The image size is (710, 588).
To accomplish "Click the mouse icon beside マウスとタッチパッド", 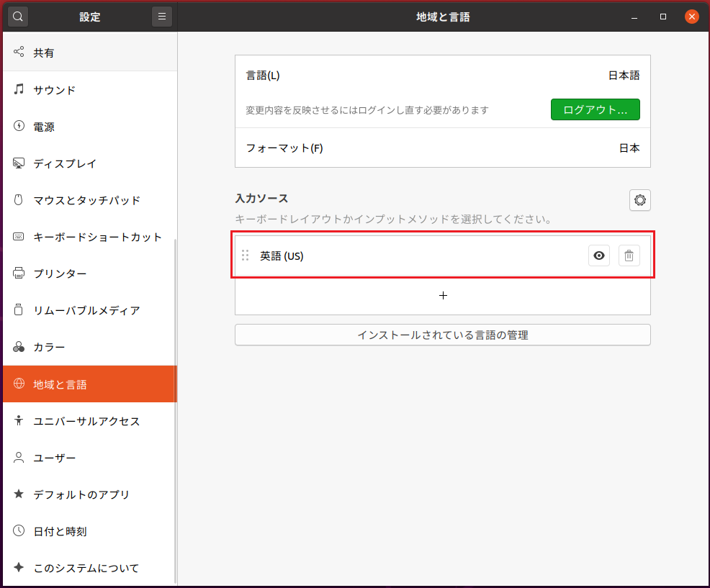I will (x=19, y=199).
